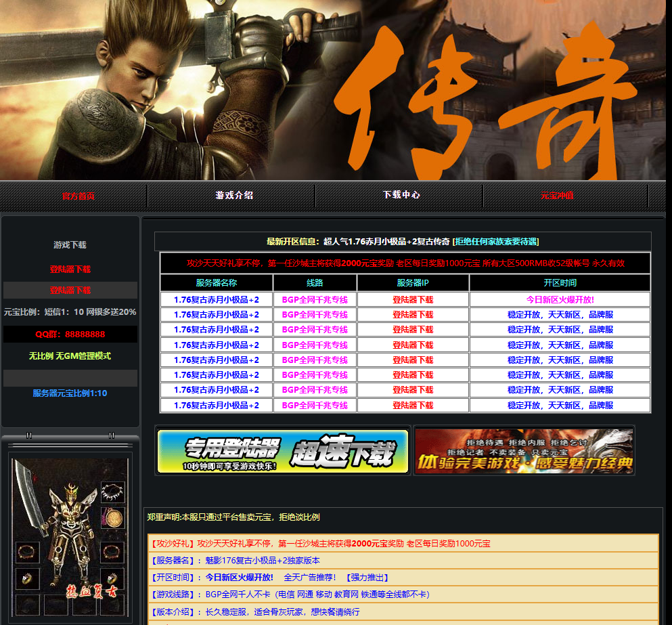Click the 强力推出 link in info list
The height and width of the screenshot is (625, 672).
(x=367, y=578)
